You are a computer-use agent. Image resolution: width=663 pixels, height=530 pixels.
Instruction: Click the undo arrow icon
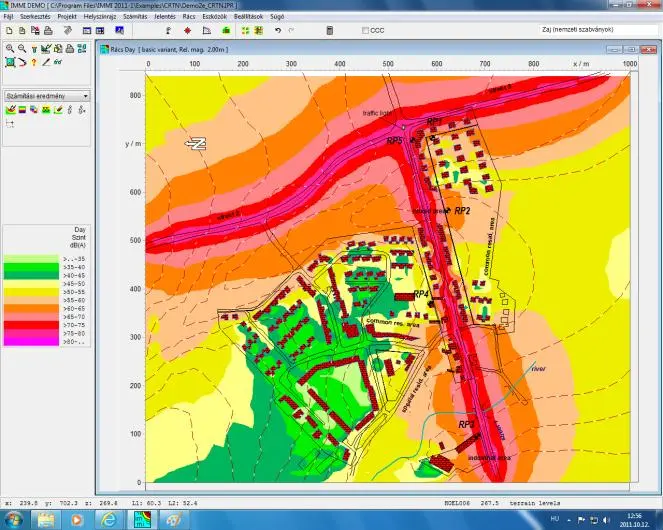click(x=278, y=31)
